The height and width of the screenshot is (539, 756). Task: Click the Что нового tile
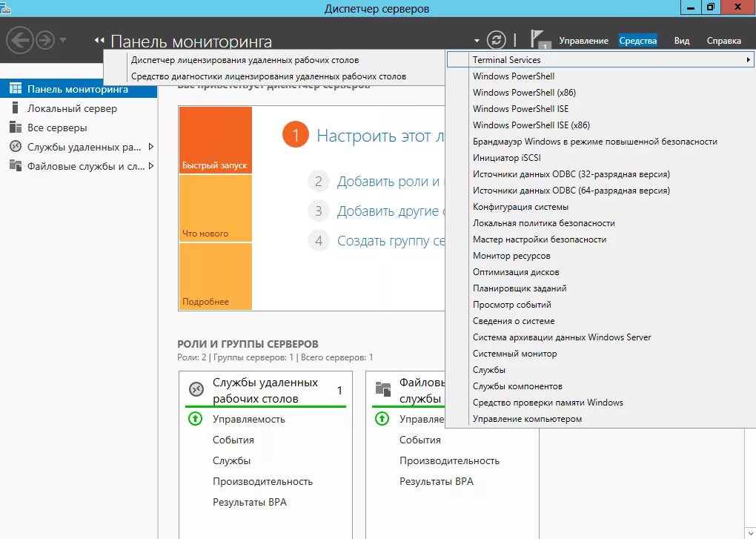tap(216, 208)
